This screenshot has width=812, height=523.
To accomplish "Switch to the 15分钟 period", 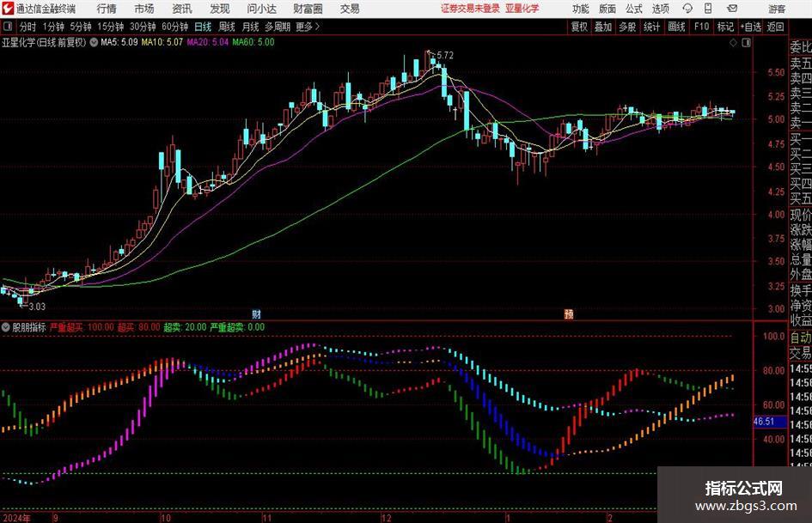I will coord(110,27).
